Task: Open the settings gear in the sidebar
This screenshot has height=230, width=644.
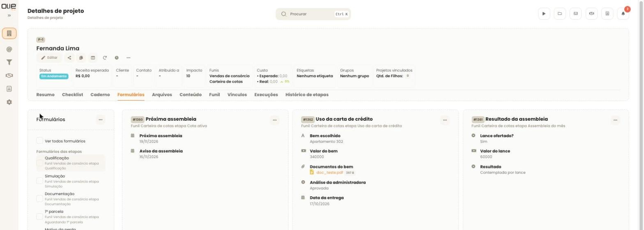Action: tap(9, 102)
